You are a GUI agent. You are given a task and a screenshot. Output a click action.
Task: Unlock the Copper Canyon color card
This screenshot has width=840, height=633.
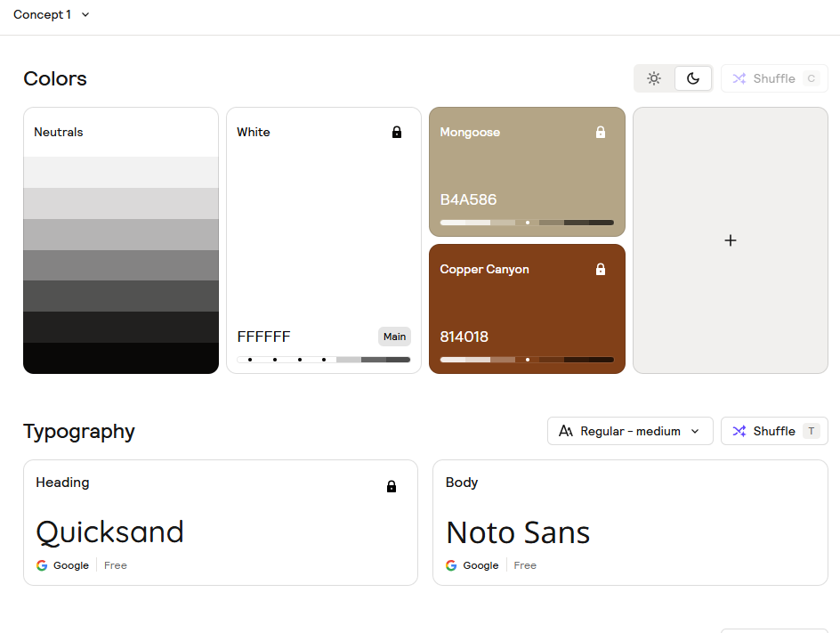[x=600, y=269]
